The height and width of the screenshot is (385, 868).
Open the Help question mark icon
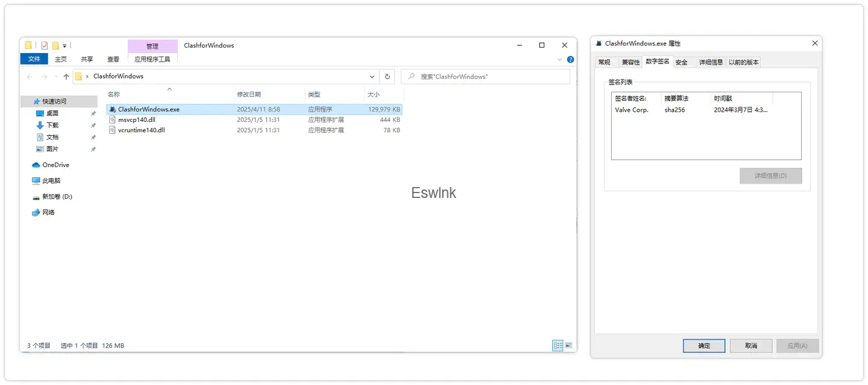click(570, 60)
